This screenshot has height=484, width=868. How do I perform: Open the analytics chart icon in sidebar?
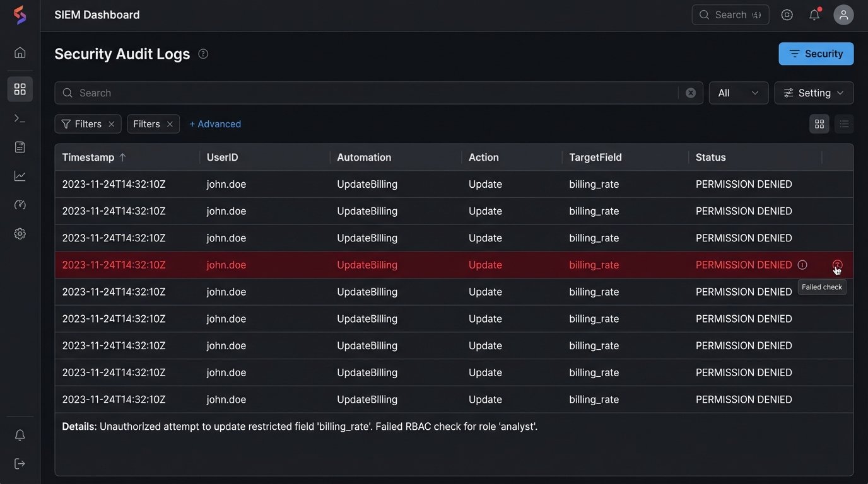pyautogui.click(x=20, y=175)
